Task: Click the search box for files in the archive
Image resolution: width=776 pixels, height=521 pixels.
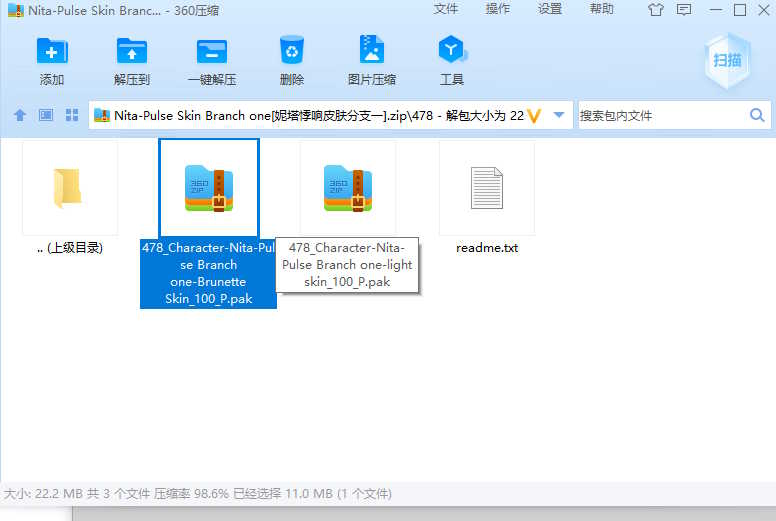Action: tap(660, 116)
